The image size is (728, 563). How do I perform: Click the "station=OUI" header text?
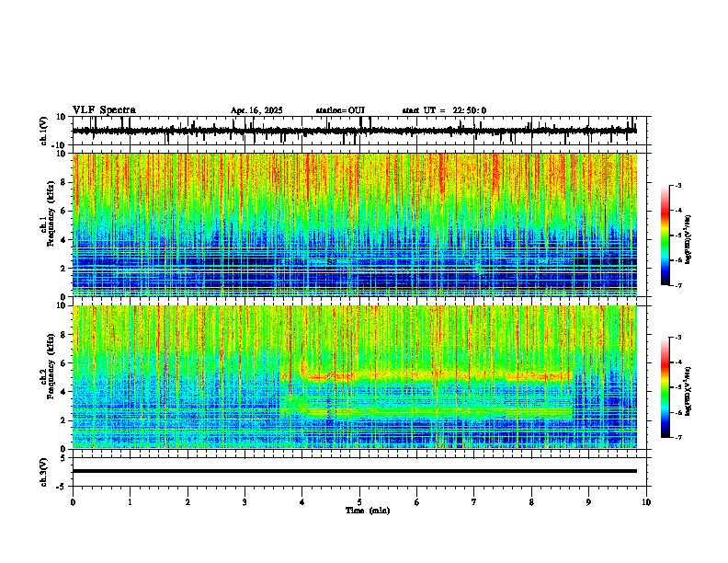[x=340, y=110]
